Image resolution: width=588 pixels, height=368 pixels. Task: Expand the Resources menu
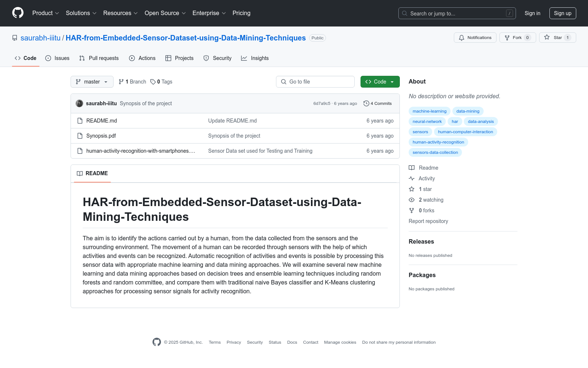tap(121, 13)
